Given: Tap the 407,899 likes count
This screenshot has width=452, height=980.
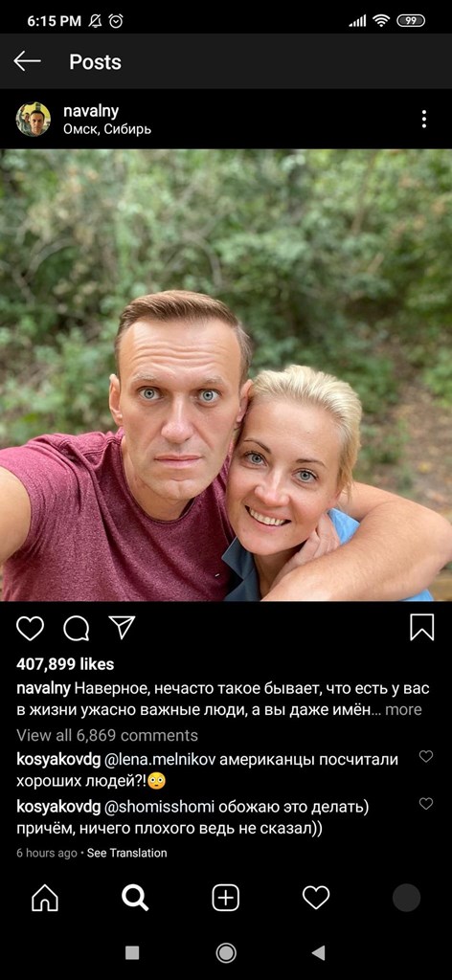Looking at the screenshot, I should [65, 664].
